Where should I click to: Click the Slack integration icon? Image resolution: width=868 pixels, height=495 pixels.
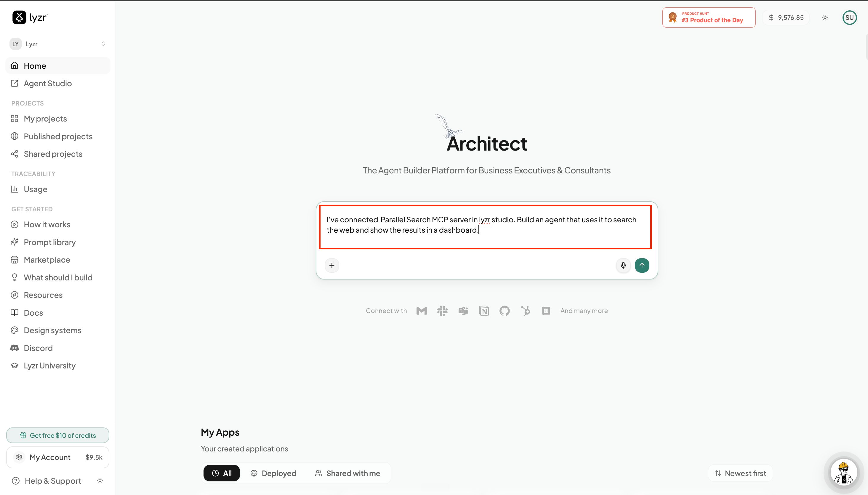pos(442,311)
